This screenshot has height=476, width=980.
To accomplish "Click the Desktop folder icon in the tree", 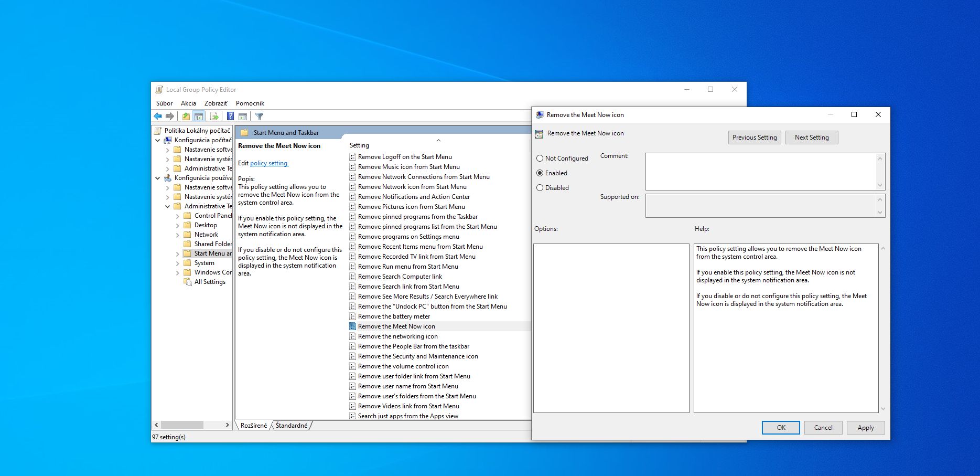I will click(187, 225).
